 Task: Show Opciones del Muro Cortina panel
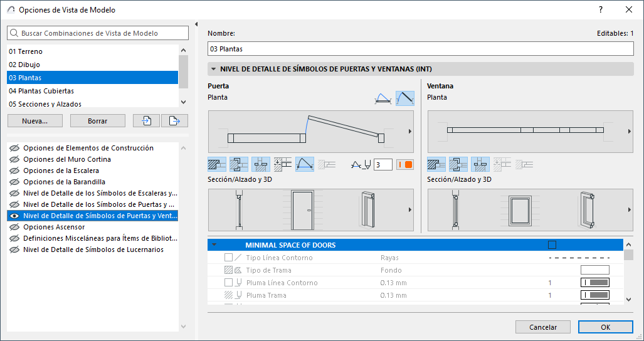click(14, 159)
